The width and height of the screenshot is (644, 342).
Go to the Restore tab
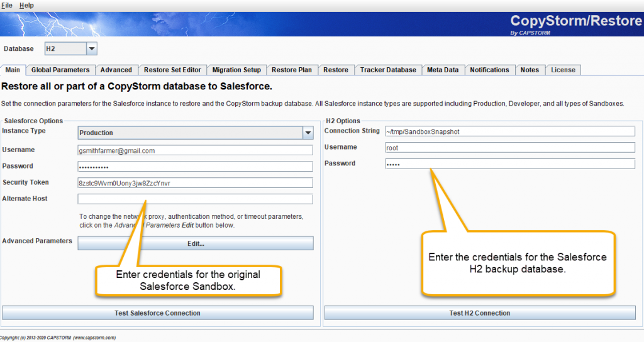(336, 70)
